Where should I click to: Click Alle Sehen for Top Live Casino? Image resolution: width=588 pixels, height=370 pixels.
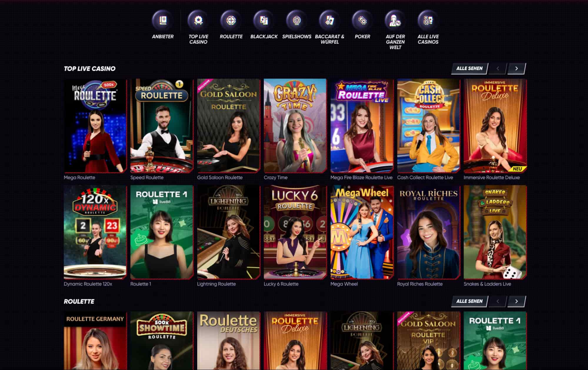click(x=469, y=68)
